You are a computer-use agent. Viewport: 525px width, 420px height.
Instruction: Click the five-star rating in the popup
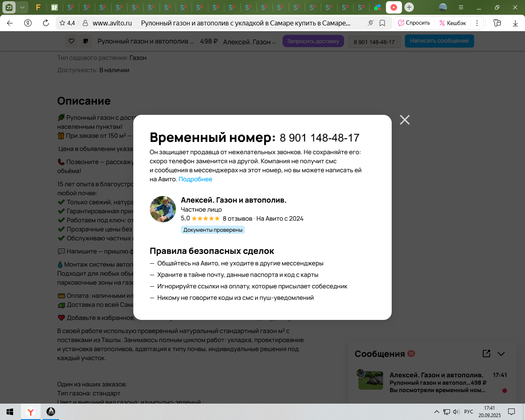pos(205,219)
